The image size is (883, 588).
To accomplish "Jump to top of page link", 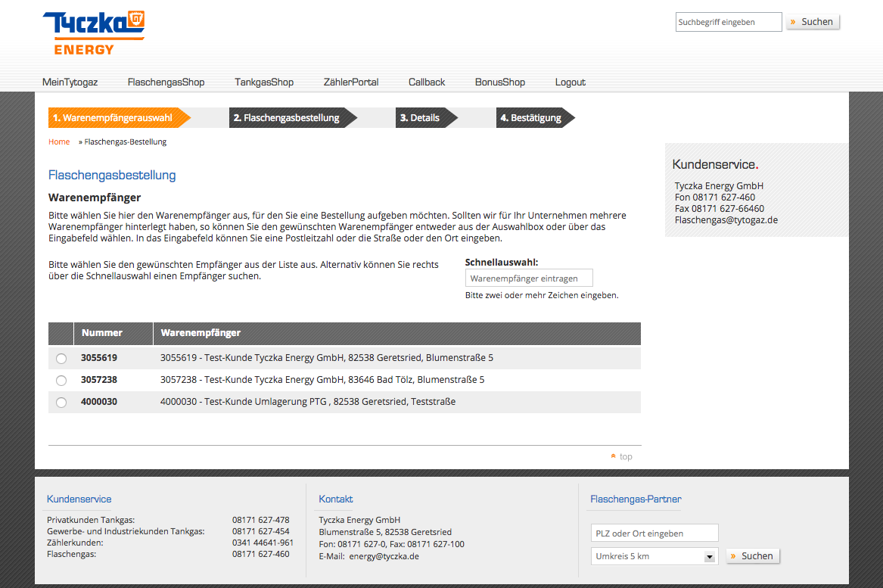I will click(x=626, y=456).
